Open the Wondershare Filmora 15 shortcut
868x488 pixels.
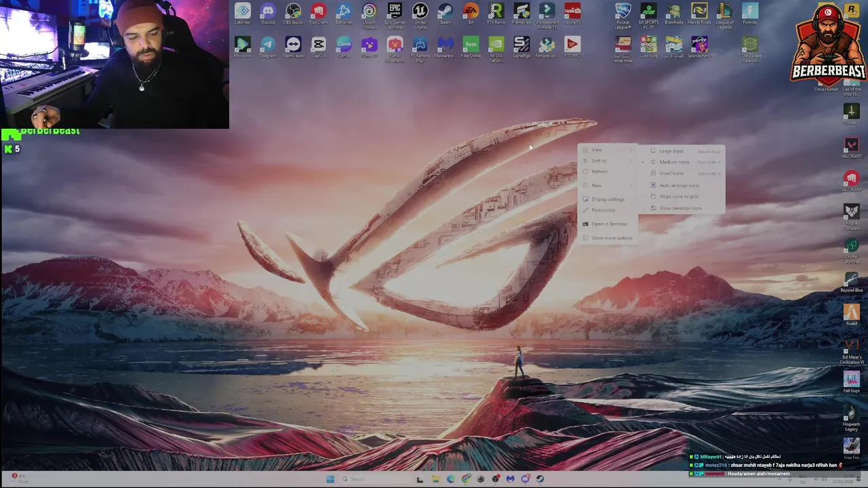[547, 15]
